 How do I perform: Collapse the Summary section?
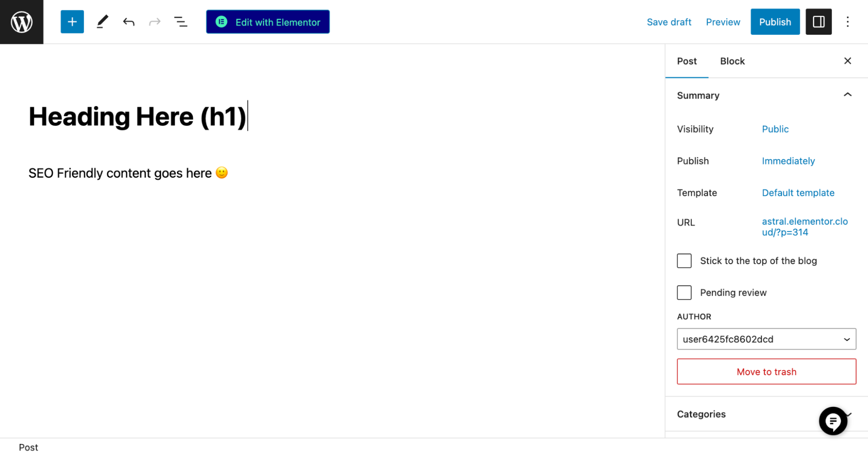click(847, 95)
